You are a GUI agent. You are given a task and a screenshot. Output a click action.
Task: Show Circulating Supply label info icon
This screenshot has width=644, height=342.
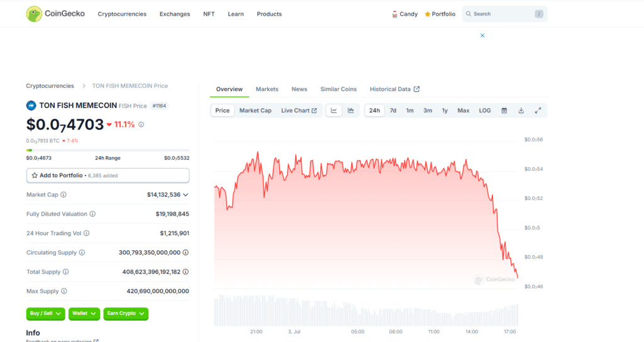click(82, 253)
